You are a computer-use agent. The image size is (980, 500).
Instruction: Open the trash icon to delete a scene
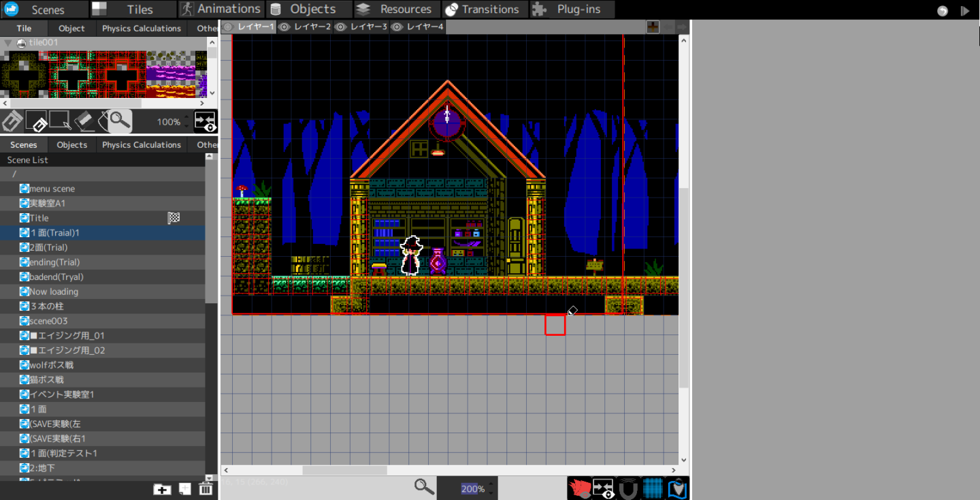[x=206, y=488]
